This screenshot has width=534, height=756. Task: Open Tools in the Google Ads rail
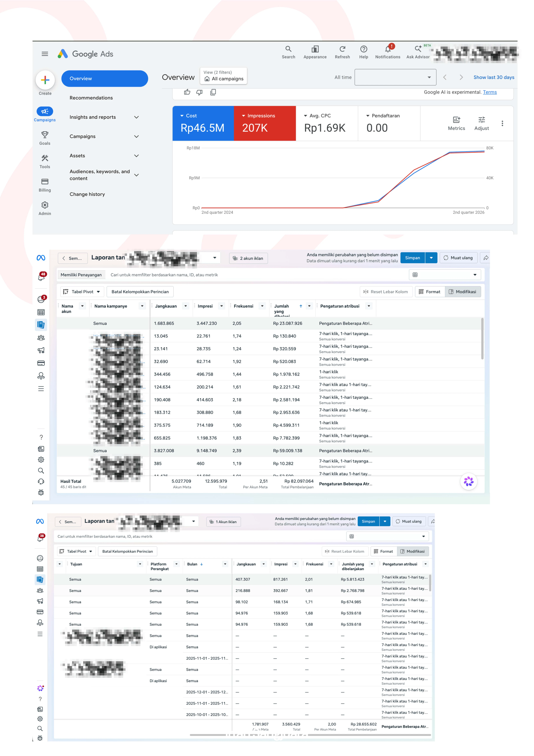tap(45, 161)
